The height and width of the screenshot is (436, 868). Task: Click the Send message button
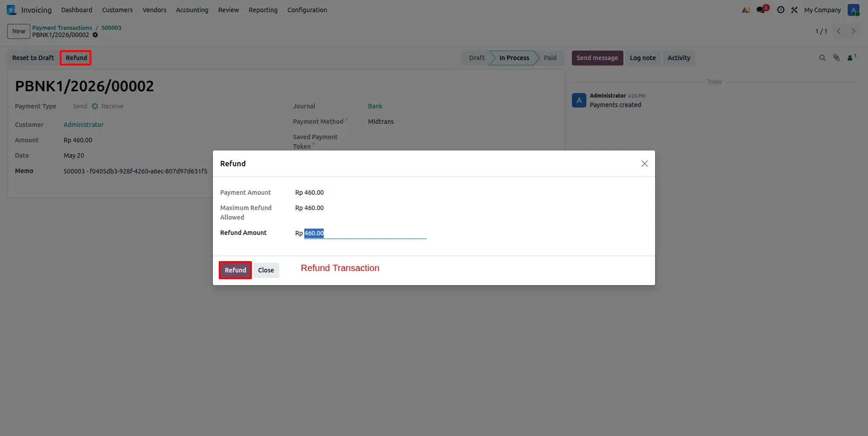[x=597, y=58]
